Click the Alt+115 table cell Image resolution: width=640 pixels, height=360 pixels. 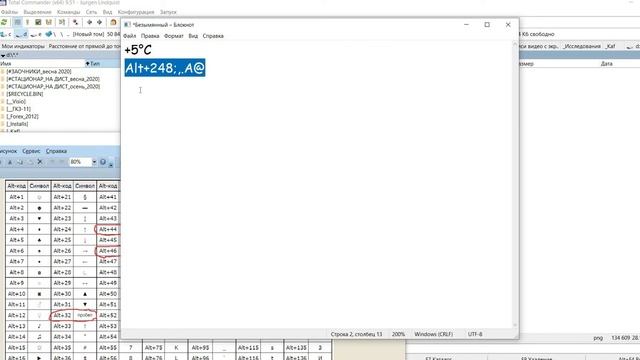[x=248, y=348]
